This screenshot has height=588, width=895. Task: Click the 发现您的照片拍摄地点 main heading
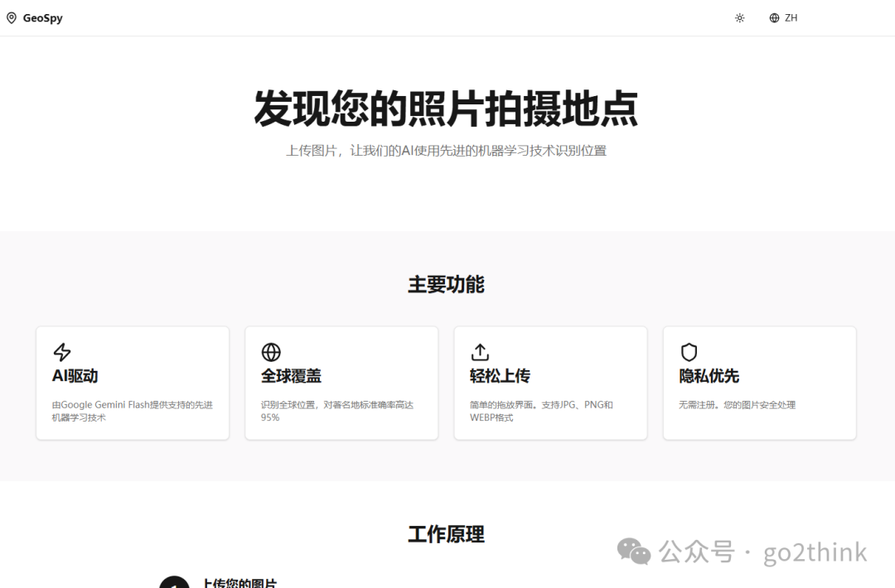pyautogui.click(x=446, y=108)
